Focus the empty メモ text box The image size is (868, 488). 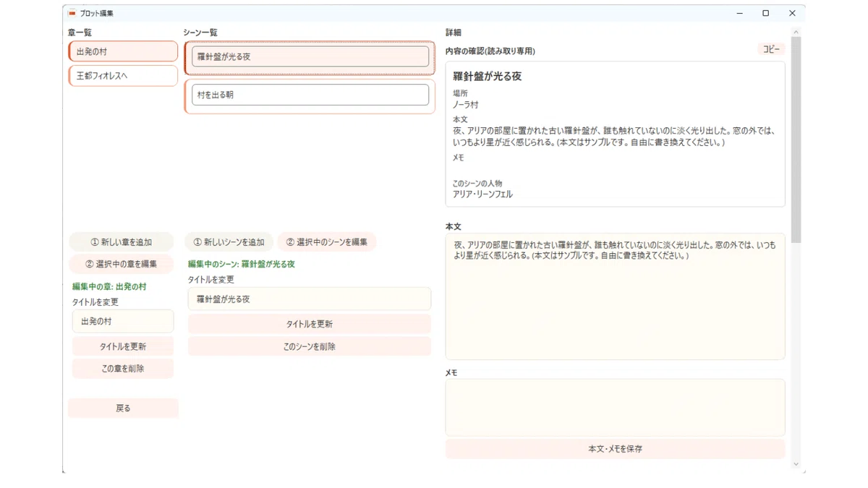click(616, 408)
